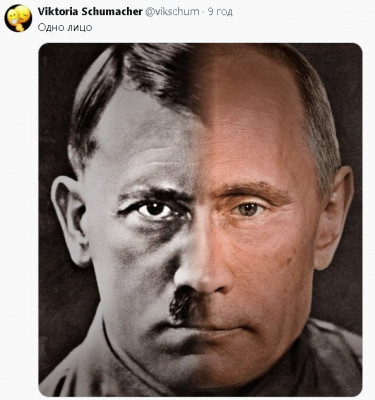Open Viktoria Schumacher's display name link
The width and height of the screenshot is (375, 400).
point(90,12)
